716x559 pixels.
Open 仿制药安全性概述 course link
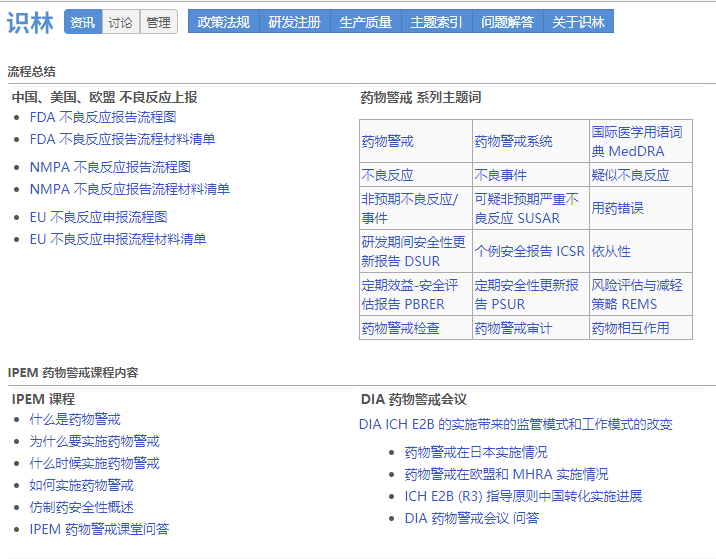tap(81, 507)
